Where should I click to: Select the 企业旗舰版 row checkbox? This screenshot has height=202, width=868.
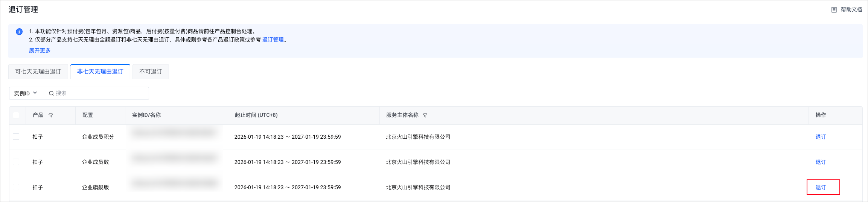tap(16, 187)
